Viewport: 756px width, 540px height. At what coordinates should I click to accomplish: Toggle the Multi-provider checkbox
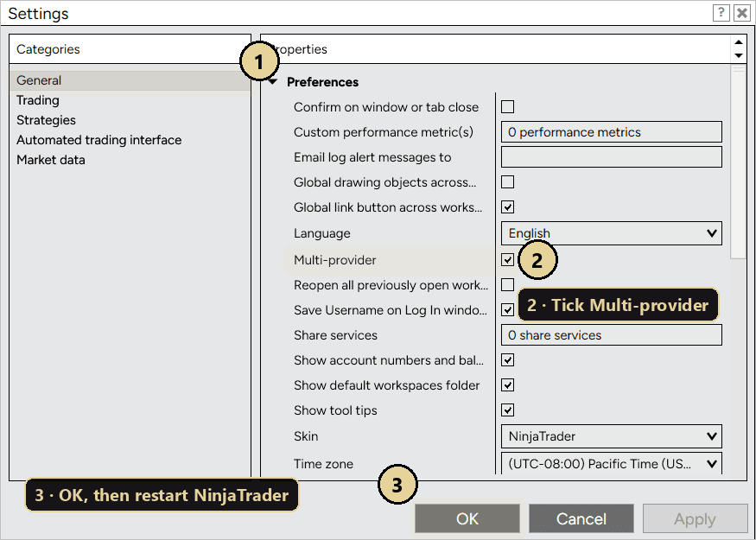(x=507, y=260)
